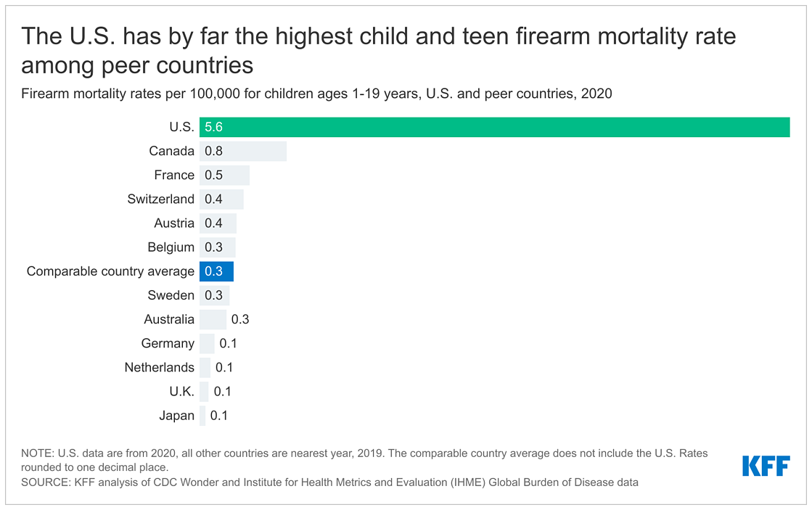Select the blue comparable country average bar
Viewport: 812px width, 510px height.
[217, 271]
